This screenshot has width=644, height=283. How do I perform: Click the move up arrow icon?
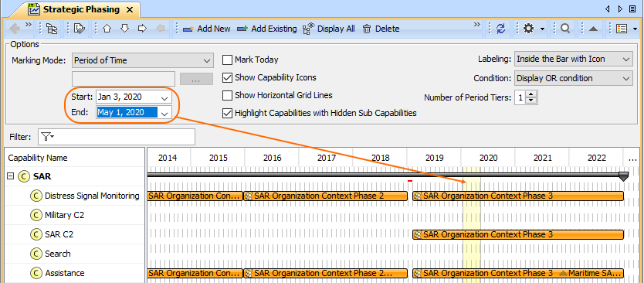pyautogui.click(x=107, y=29)
